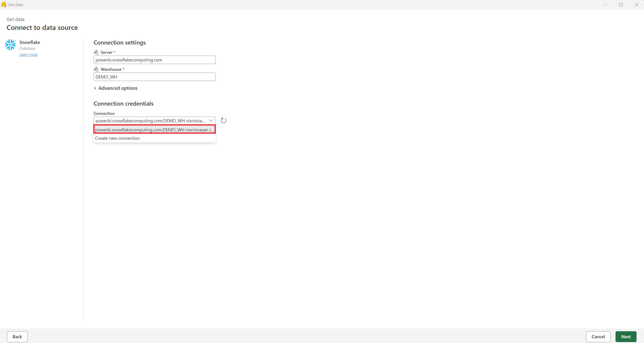644x343 pixels.
Task: Click the Next button
Action: pos(626,337)
